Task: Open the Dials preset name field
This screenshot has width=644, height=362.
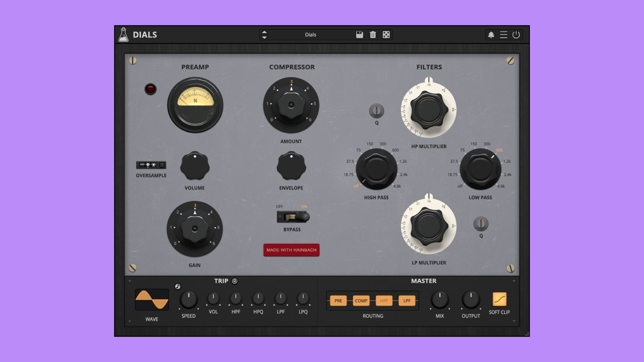Action: pos(311,35)
